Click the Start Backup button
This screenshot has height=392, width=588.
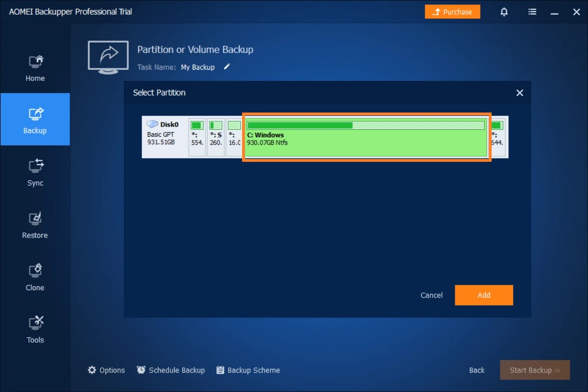[535, 370]
